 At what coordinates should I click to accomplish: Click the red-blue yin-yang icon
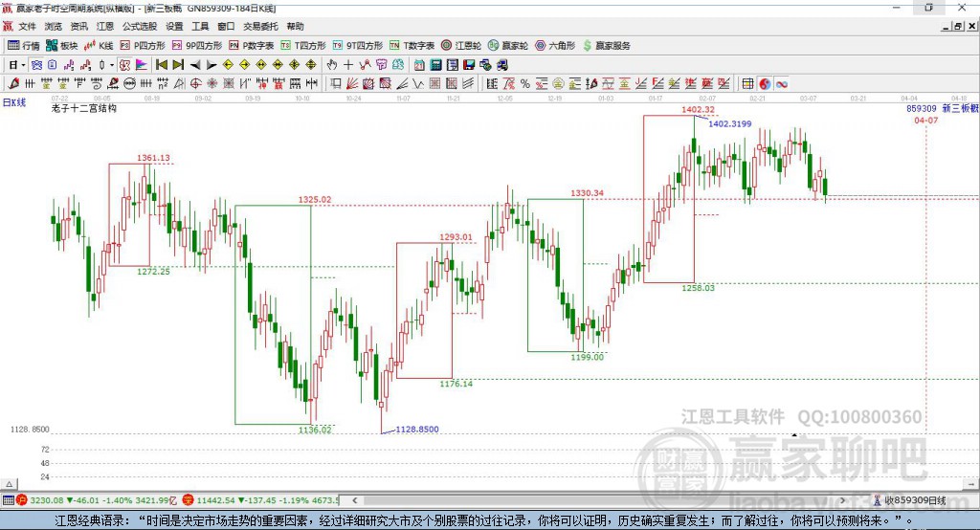point(765,84)
